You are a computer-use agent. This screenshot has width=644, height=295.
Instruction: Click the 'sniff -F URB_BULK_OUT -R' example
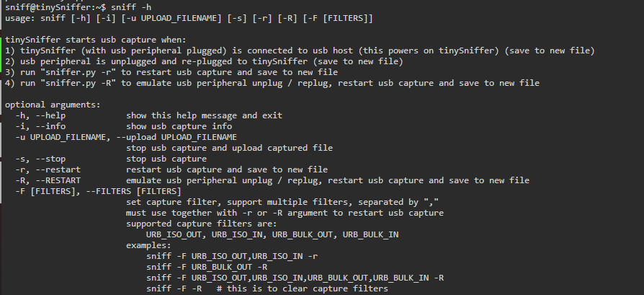(x=207, y=267)
